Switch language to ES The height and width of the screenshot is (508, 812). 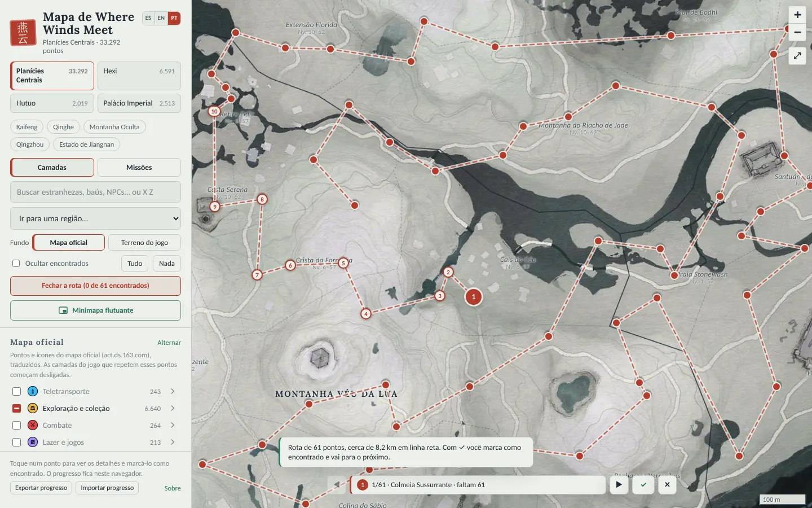[x=148, y=18]
